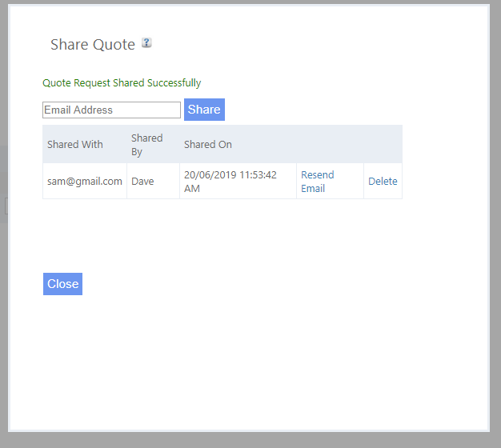Focus the Email Address input field
Screen dimensions: 501x448
point(111,110)
